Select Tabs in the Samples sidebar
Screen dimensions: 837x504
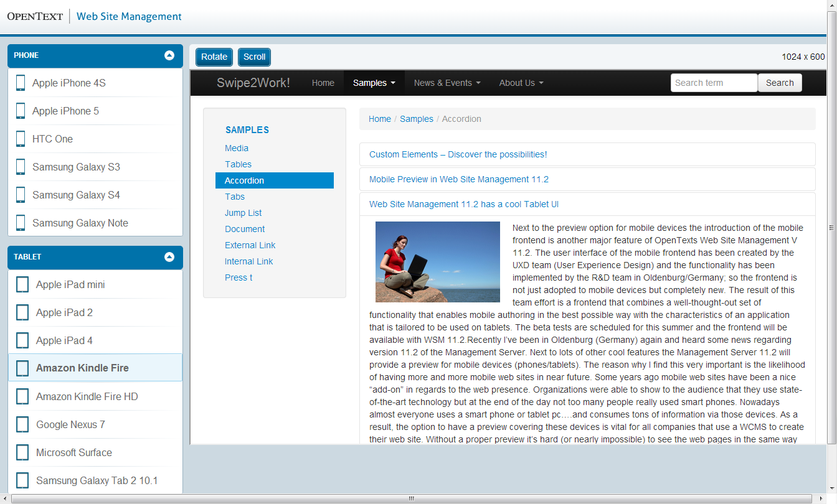click(235, 197)
